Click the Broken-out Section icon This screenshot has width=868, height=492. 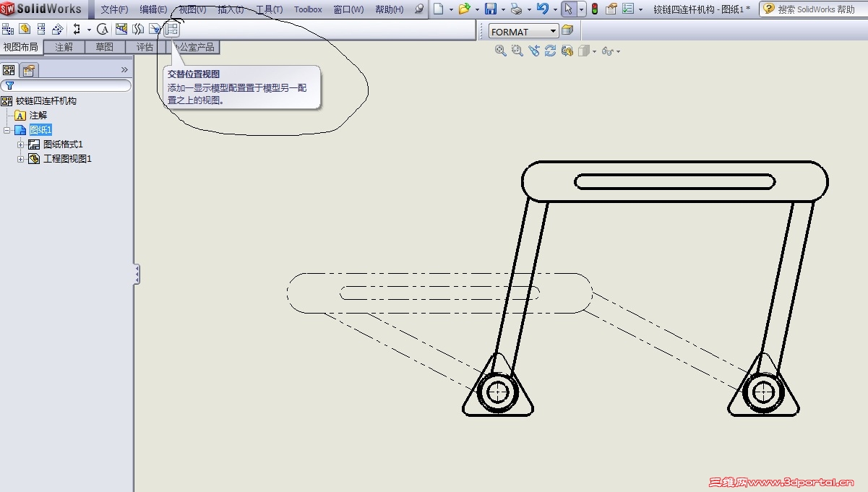coord(121,30)
